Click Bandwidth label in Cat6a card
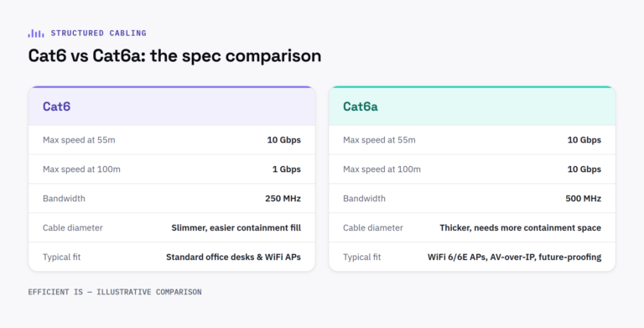Viewport: 644px width, 328px height. tap(364, 199)
